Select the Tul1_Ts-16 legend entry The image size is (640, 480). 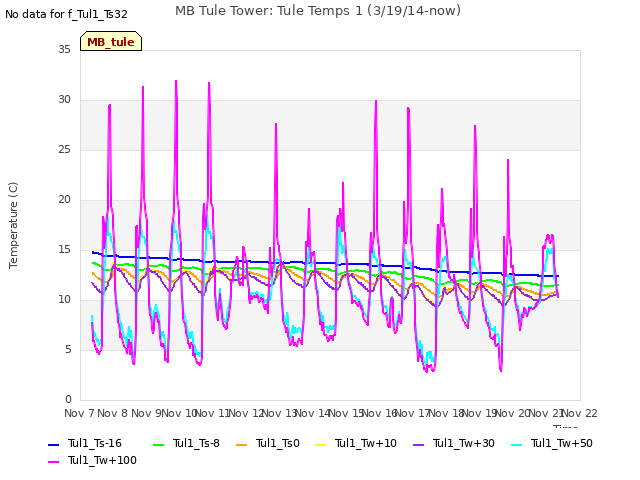click(x=85, y=443)
